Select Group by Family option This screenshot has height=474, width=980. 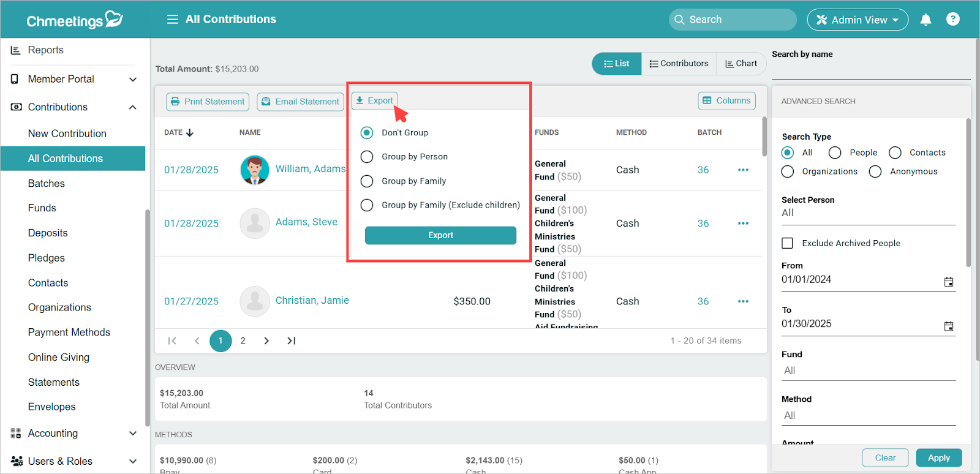367,181
